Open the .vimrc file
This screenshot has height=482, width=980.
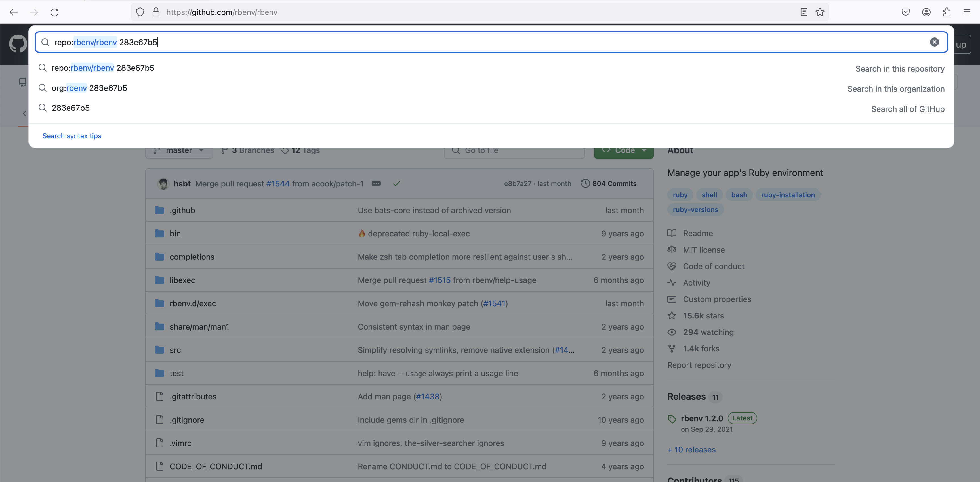pos(180,443)
